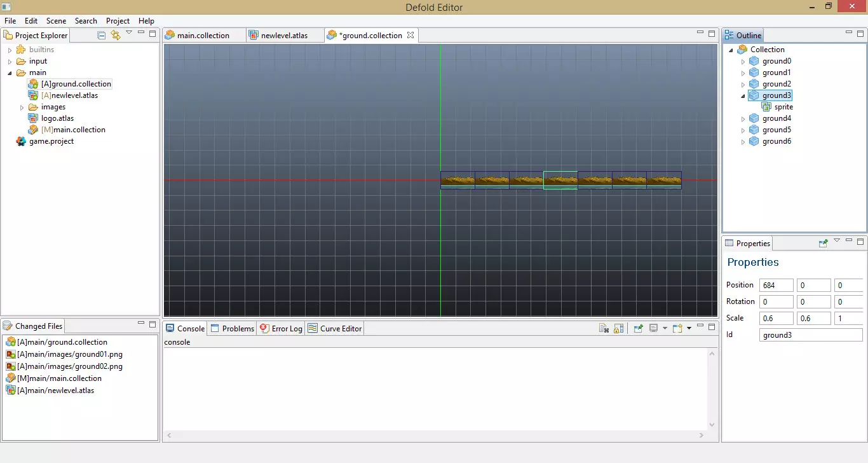The image size is (868, 463).
Task: Toggle Link with Editor in Project Explorer
Action: pyautogui.click(x=115, y=35)
